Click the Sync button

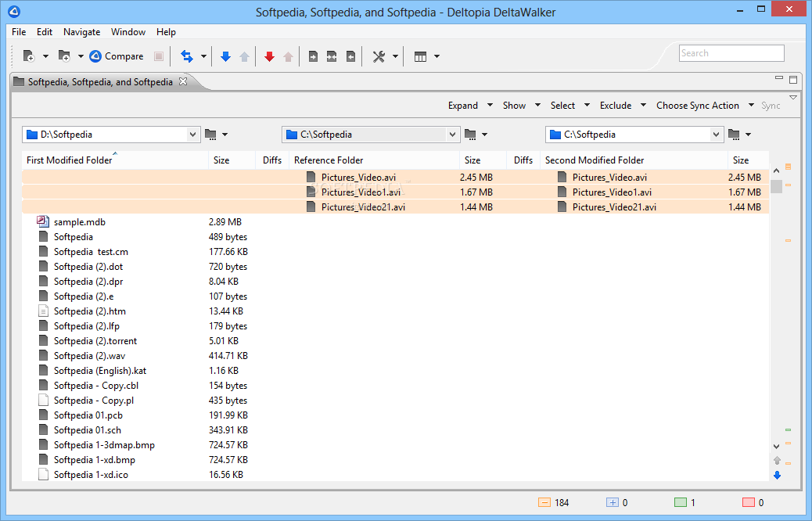coord(771,105)
